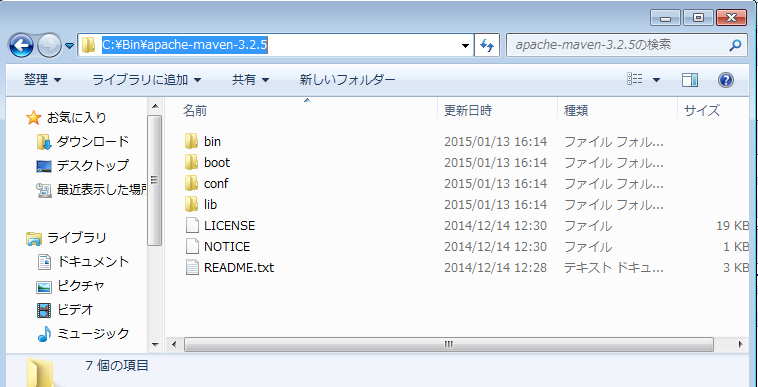
Task: Click the navigation pane vertical scrollbar thumb
Action: (x=155, y=181)
